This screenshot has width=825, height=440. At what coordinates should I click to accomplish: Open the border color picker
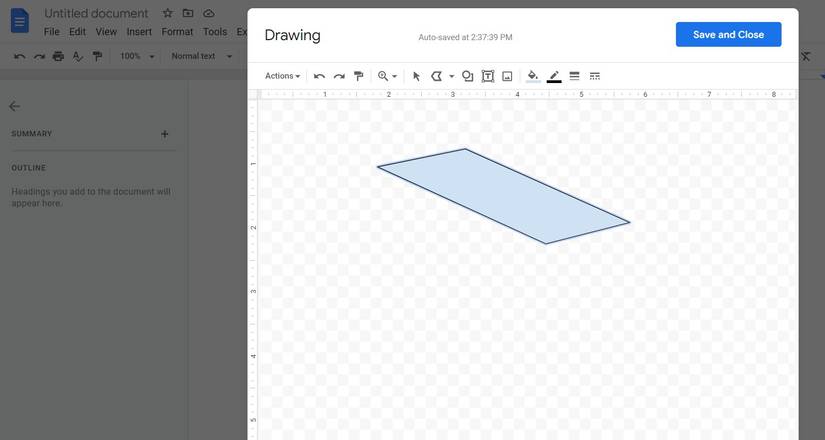[554, 76]
